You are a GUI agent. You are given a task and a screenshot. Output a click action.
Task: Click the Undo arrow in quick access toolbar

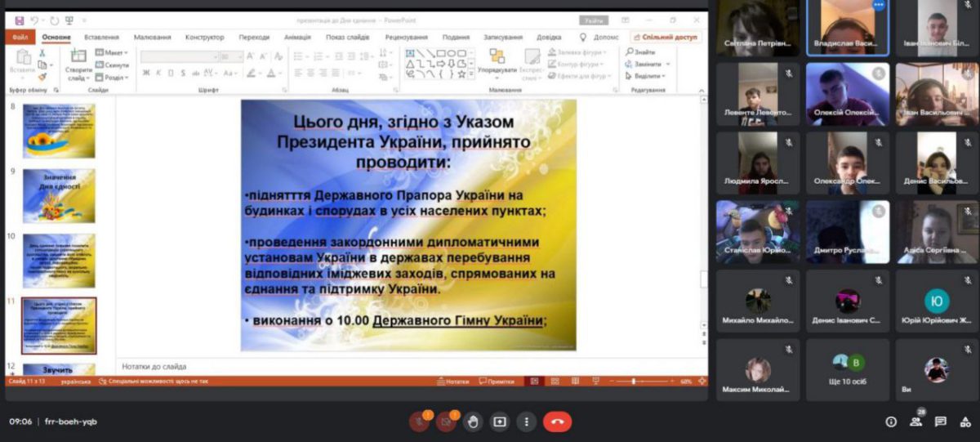[x=34, y=20]
